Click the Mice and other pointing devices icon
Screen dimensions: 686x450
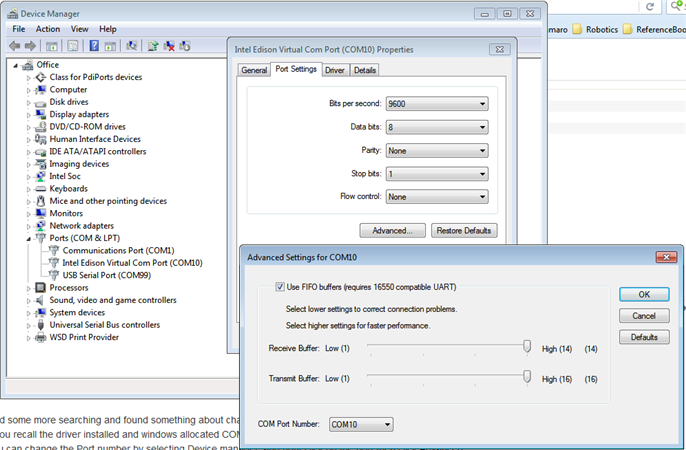(x=40, y=201)
